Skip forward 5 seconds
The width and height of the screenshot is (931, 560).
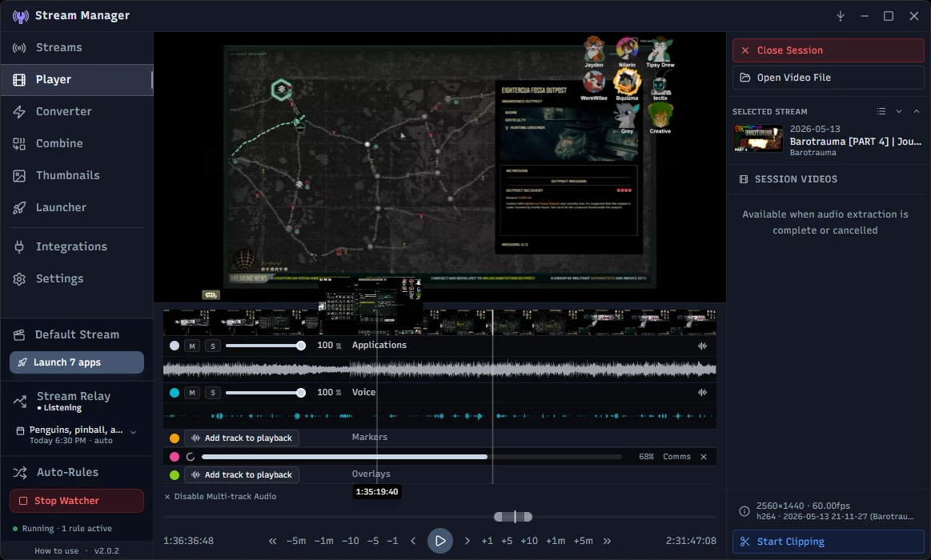[x=507, y=541]
